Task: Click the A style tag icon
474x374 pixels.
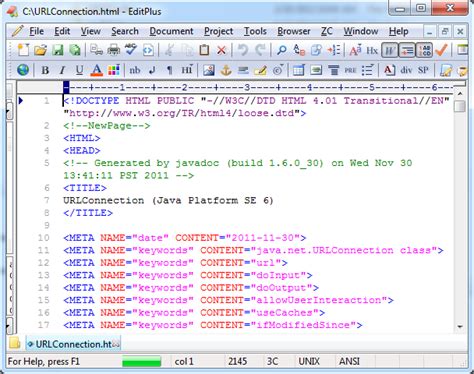Action: (x=389, y=70)
